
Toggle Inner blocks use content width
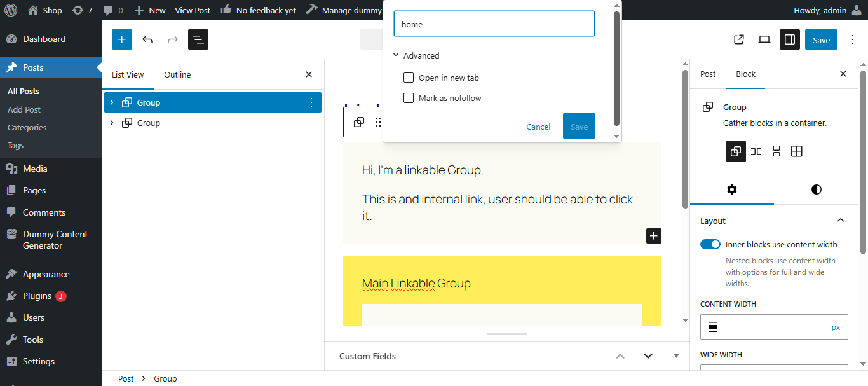tap(710, 244)
